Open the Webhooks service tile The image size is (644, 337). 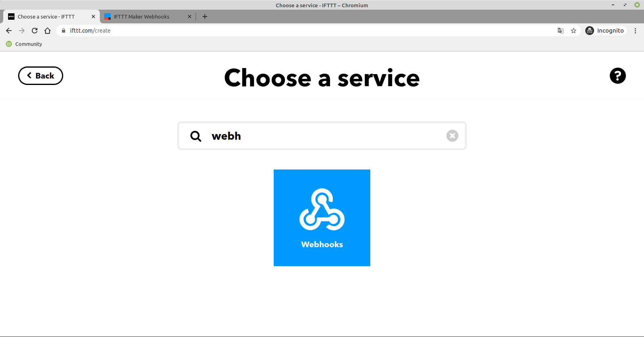pyautogui.click(x=322, y=218)
